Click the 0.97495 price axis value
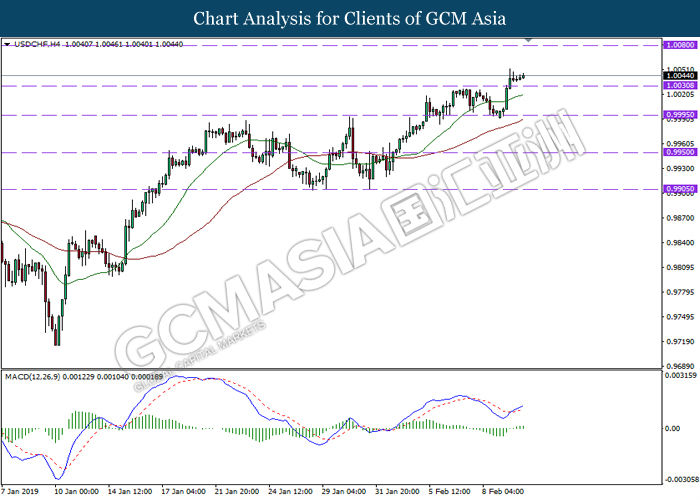 click(680, 317)
